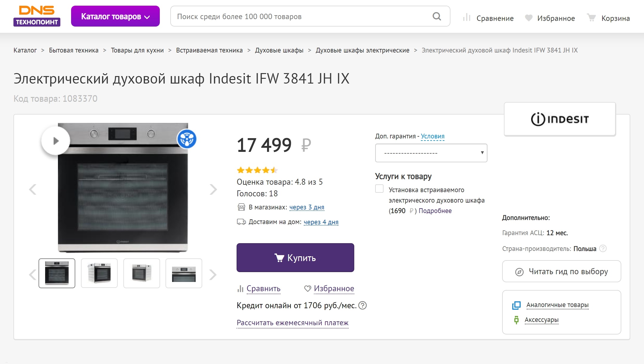Click heart icon next to Избранное
The height and width of the screenshot is (364, 644).
coord(308,289)
